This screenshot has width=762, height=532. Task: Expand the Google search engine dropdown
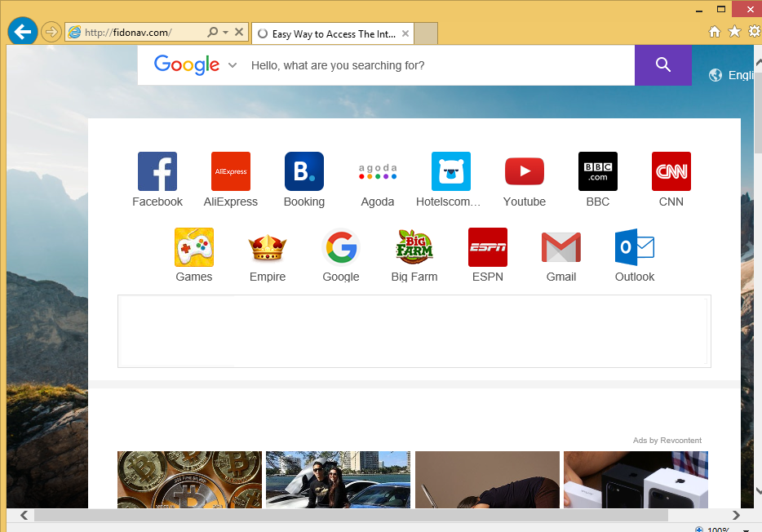coord(233,65)
